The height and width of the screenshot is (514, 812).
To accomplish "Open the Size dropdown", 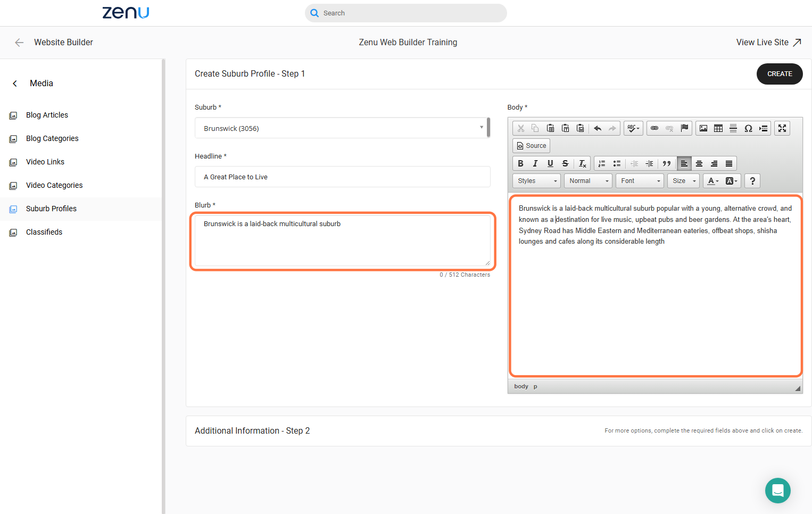I will click(x=684, y=181).
